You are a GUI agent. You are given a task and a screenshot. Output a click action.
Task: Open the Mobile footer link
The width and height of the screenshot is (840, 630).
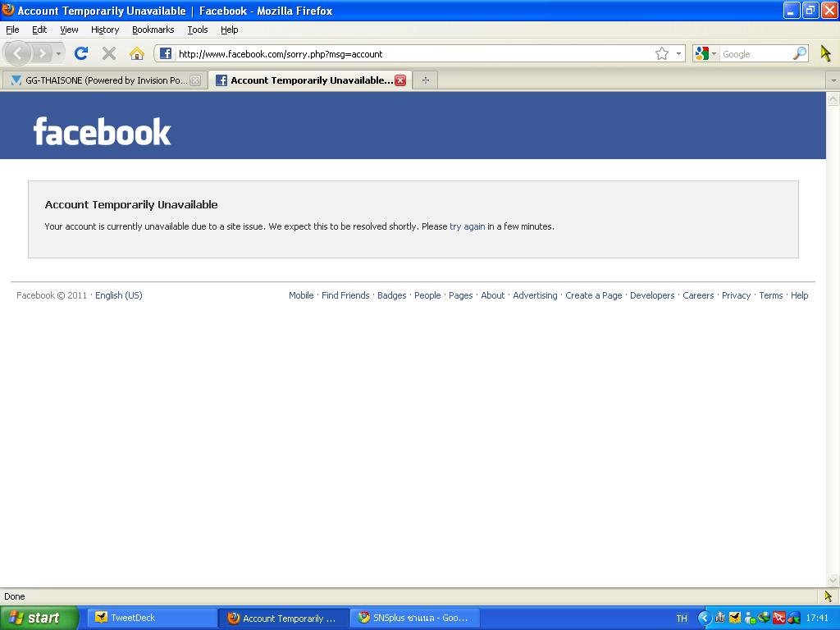[301, 295]
